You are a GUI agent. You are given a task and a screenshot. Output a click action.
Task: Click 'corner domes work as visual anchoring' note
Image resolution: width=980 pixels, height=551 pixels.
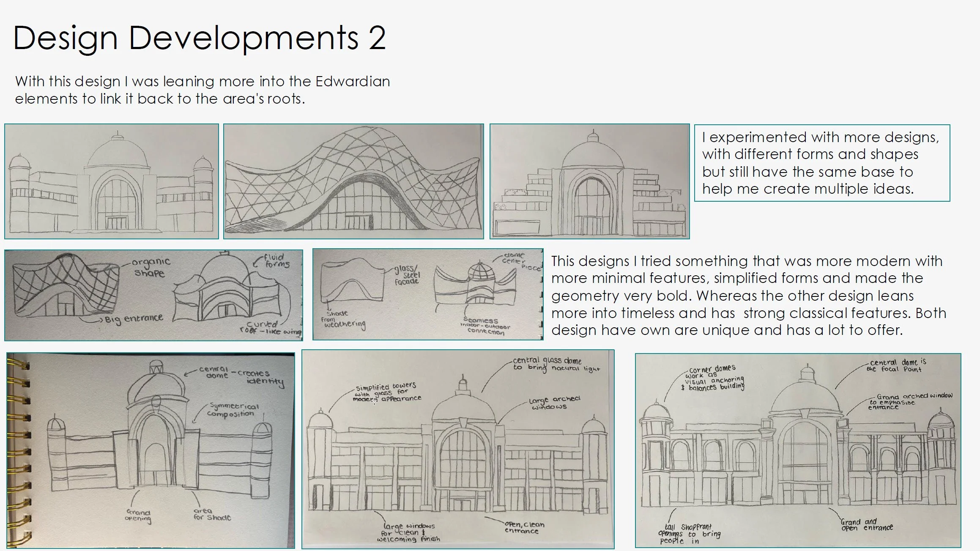click(714, 378)
